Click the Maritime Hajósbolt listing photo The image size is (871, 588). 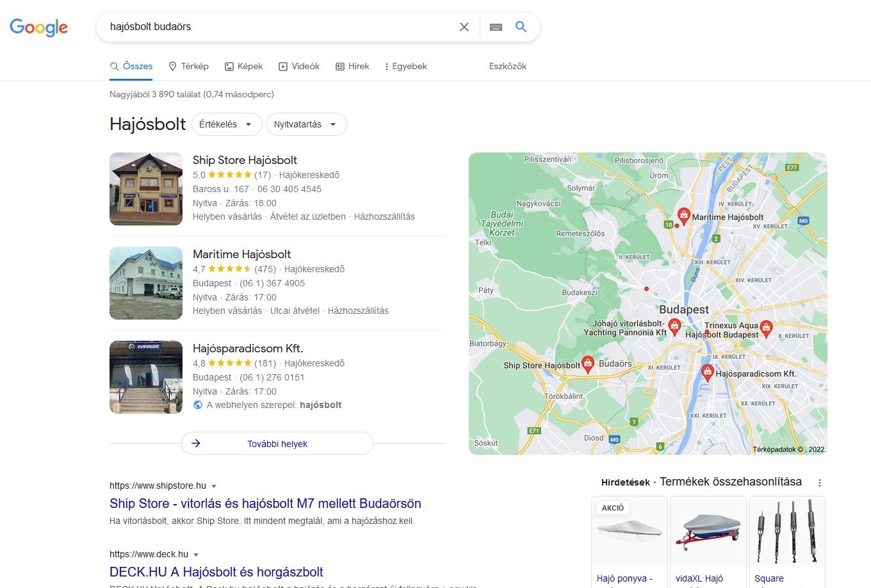[x=146, y=283]
